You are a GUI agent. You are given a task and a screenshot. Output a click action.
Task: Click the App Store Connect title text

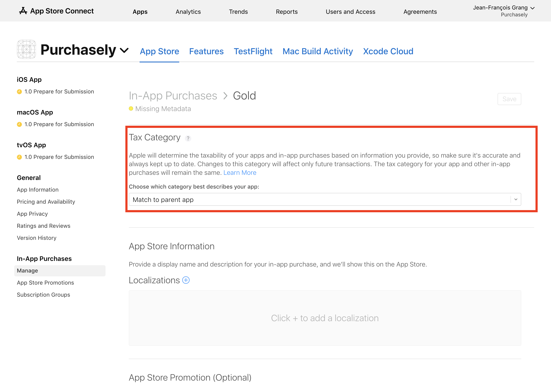point(62,11)
